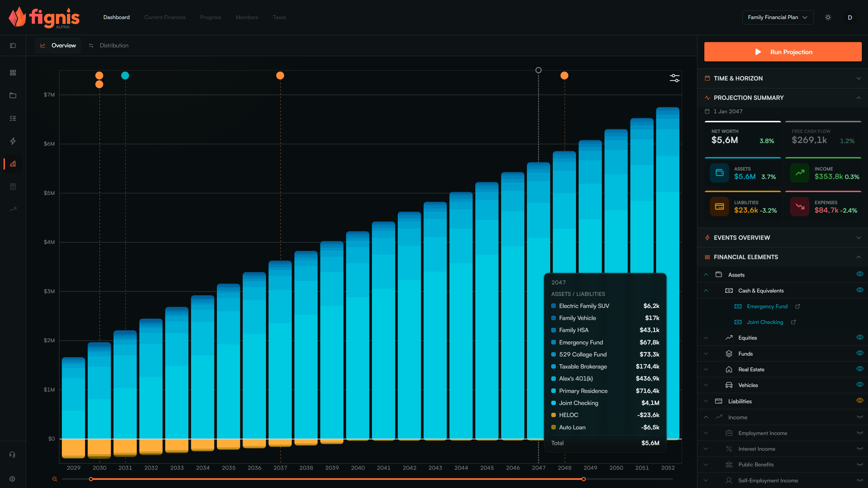Click the orange event marker at 2037

click(x=280, y=75)
